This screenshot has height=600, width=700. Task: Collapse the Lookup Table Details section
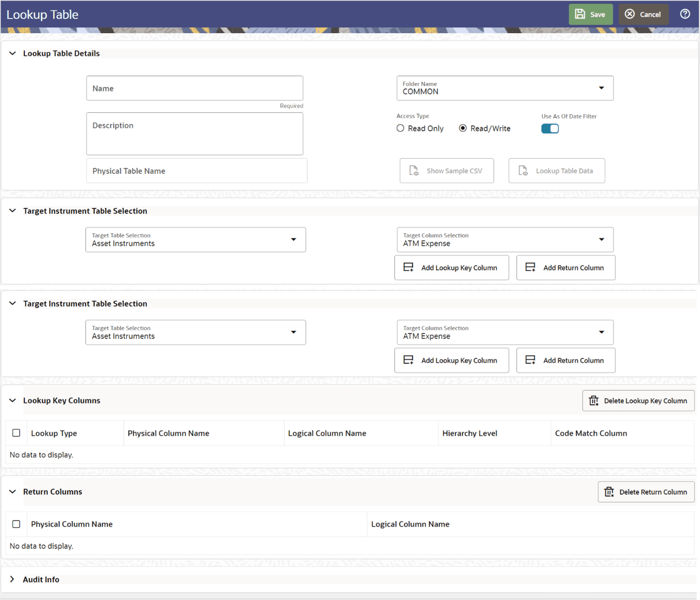12,53
